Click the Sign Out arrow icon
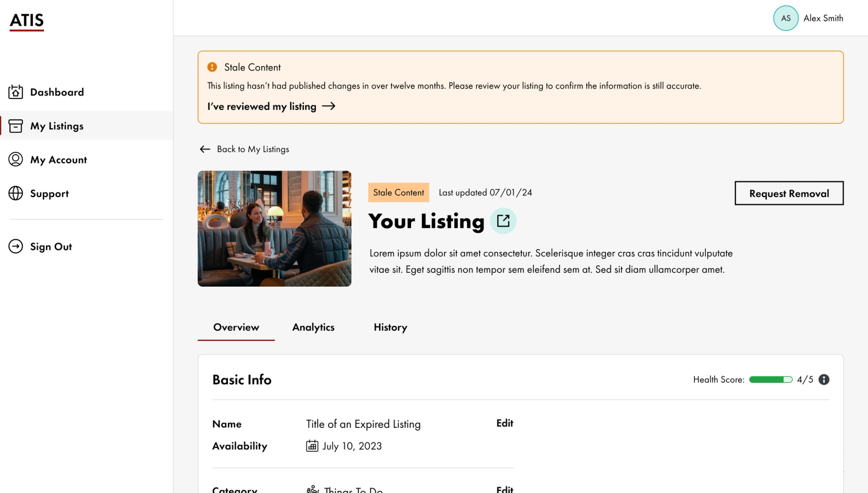The width and height of the screenshot is (868, 493). point(15,246)
